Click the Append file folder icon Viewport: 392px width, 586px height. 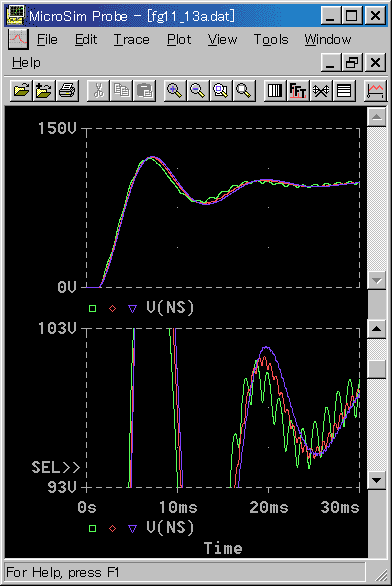(44, 90)
